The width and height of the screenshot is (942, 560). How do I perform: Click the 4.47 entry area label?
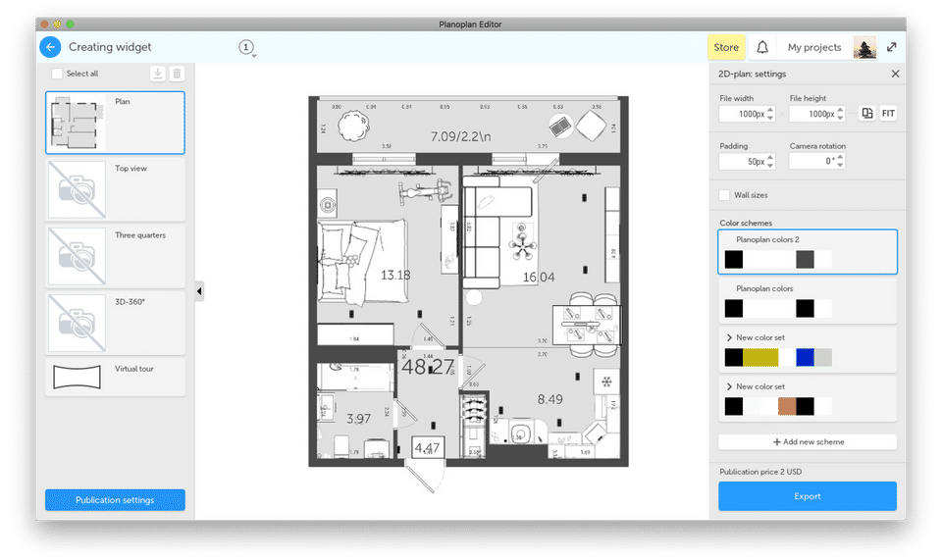tap(427, 448)
